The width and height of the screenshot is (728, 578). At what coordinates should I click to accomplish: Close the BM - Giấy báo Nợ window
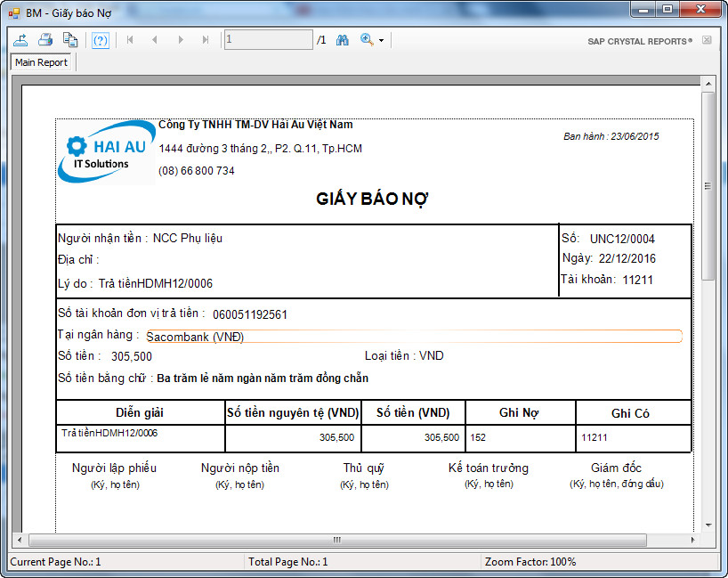(x=700, y=9)
